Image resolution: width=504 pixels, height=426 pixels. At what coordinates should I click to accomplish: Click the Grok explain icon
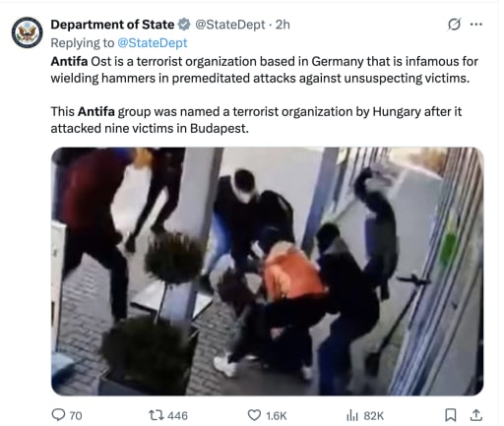point(454,25)
